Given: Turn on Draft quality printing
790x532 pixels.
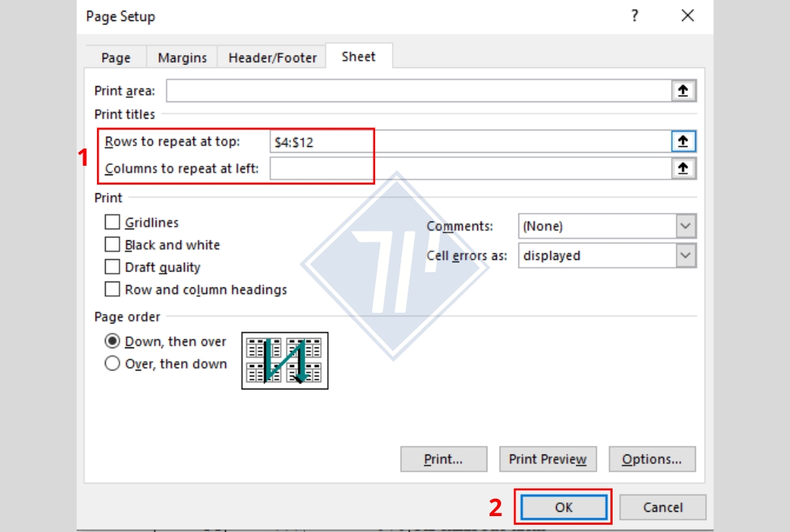Looking at the screenshot, I should 112,266.
